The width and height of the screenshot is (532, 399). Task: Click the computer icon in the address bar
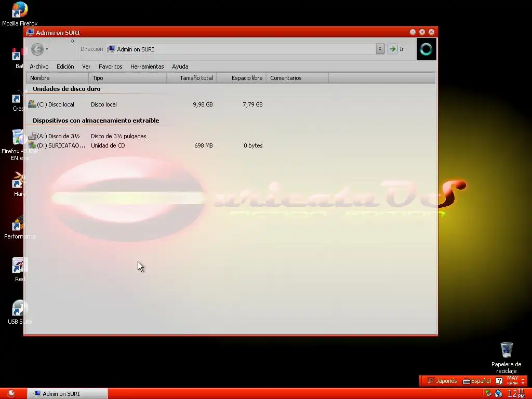coord(111,49)
